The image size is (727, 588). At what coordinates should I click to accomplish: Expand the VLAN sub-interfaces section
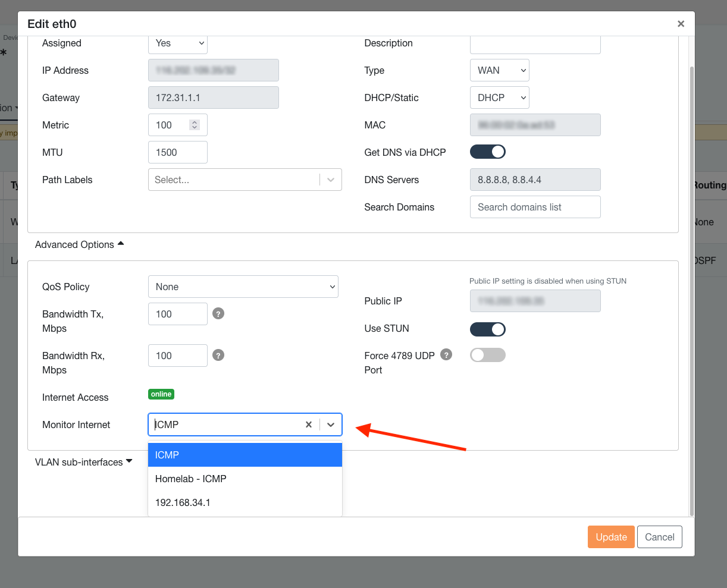pos(83,462)
